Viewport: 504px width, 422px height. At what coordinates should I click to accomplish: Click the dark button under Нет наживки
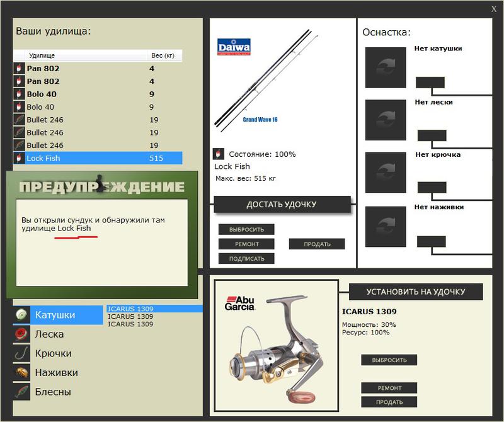tap(432, 241)
